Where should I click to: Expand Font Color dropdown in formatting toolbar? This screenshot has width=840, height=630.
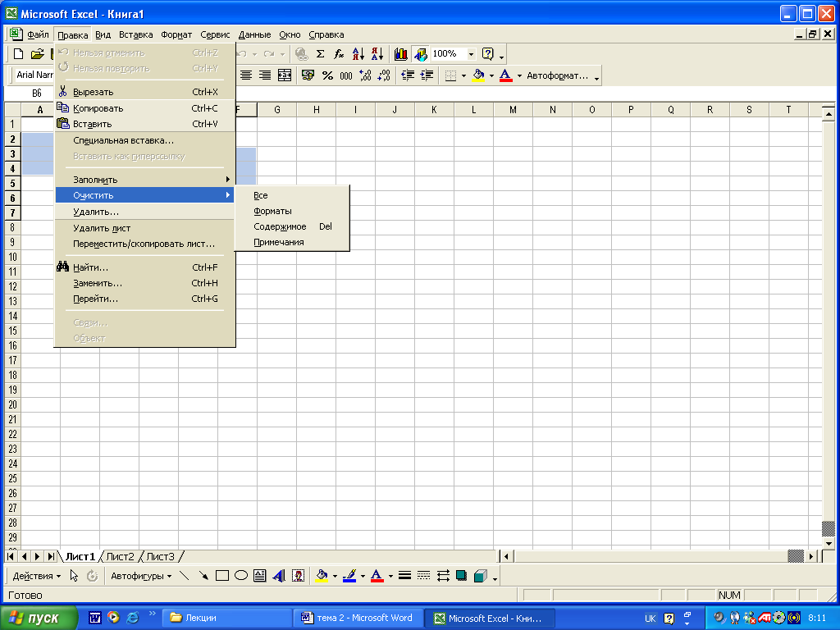[519, 76]
